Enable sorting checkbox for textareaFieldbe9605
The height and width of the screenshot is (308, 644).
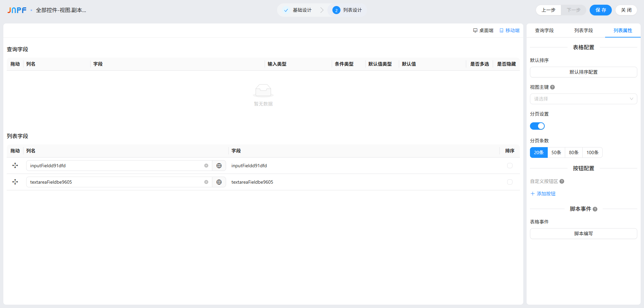tap(509, 182)
